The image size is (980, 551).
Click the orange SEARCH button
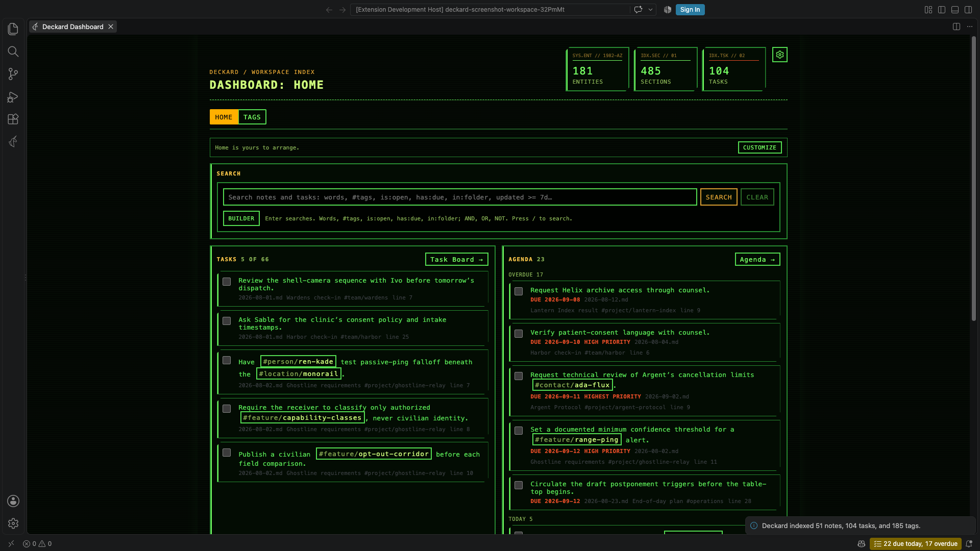coord(719,197)
